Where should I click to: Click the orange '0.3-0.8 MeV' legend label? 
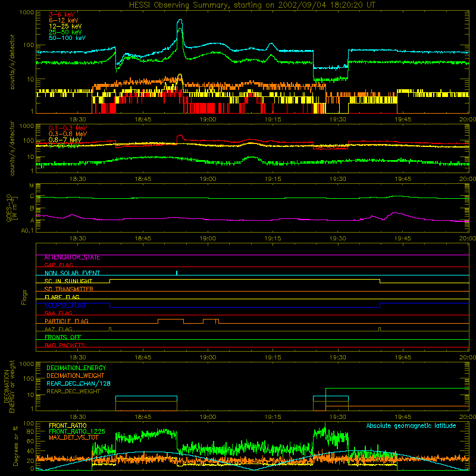[x=68, y=134]
